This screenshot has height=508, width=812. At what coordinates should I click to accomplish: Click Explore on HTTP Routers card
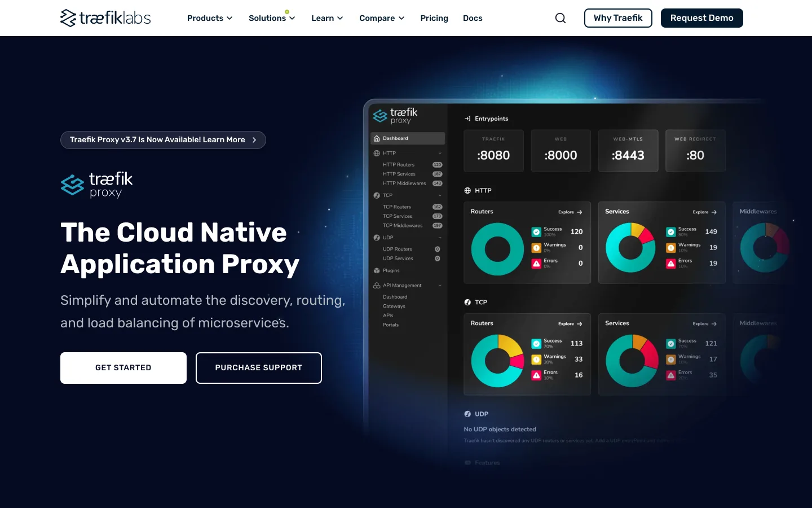[570, 212]
